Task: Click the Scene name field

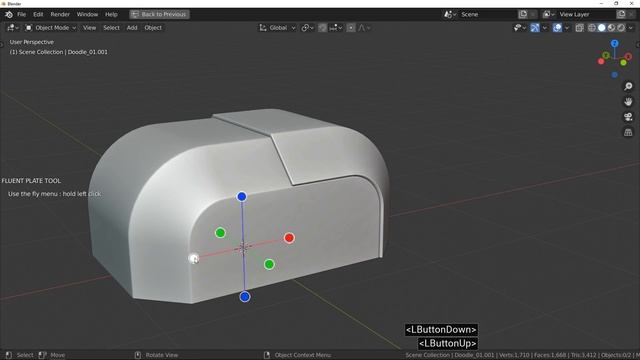Action: [488, 14]
